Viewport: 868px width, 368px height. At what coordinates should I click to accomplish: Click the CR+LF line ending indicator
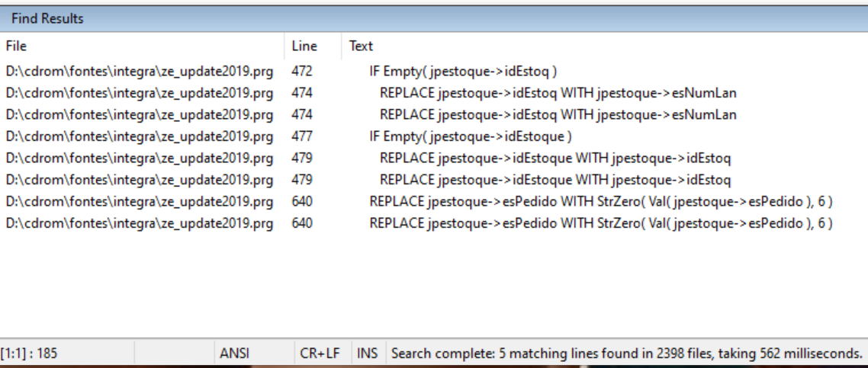coord(320,354)
